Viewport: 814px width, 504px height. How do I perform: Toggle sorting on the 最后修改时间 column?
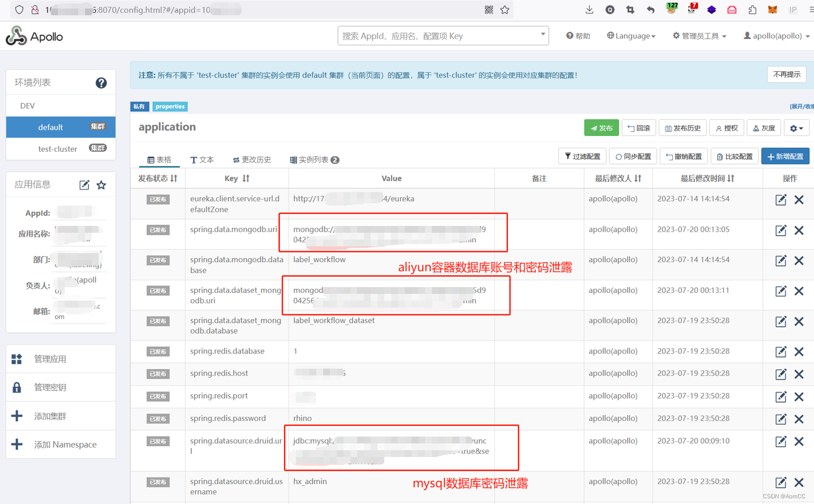point(707,178)
